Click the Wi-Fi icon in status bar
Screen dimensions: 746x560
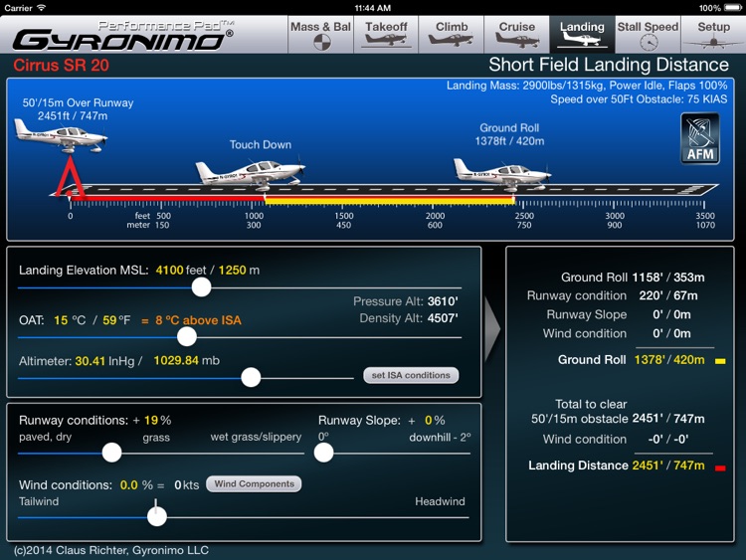(x=42, y=8)
